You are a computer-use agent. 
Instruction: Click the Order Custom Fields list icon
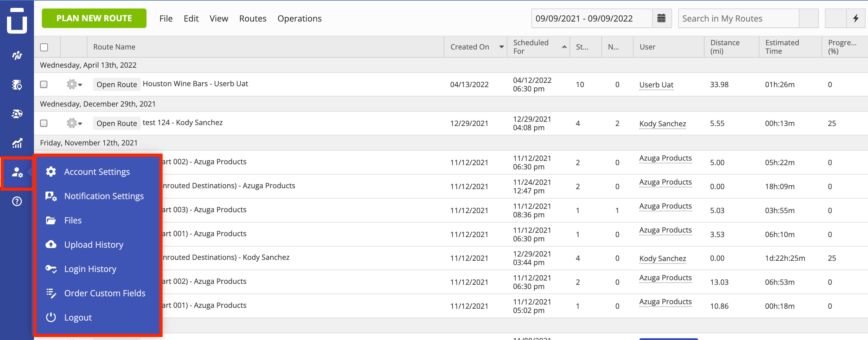tap(51, 293)
